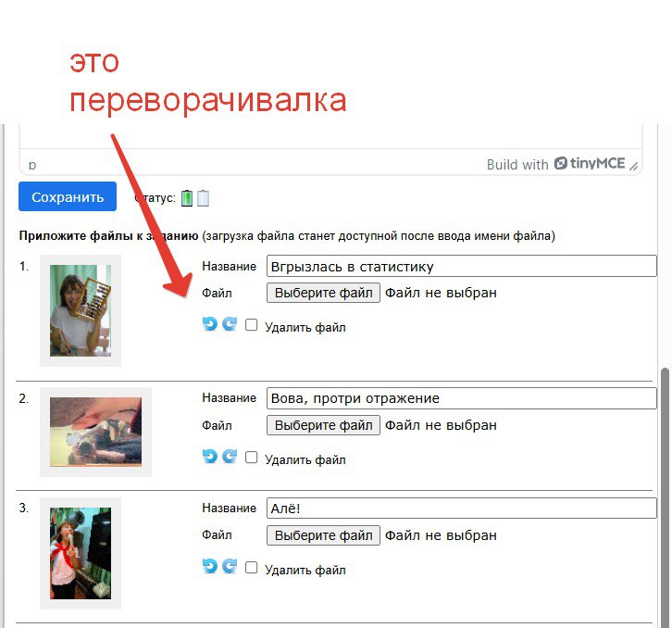
Task: Check 'Удалить файл' for the second file
Action: 252,457
